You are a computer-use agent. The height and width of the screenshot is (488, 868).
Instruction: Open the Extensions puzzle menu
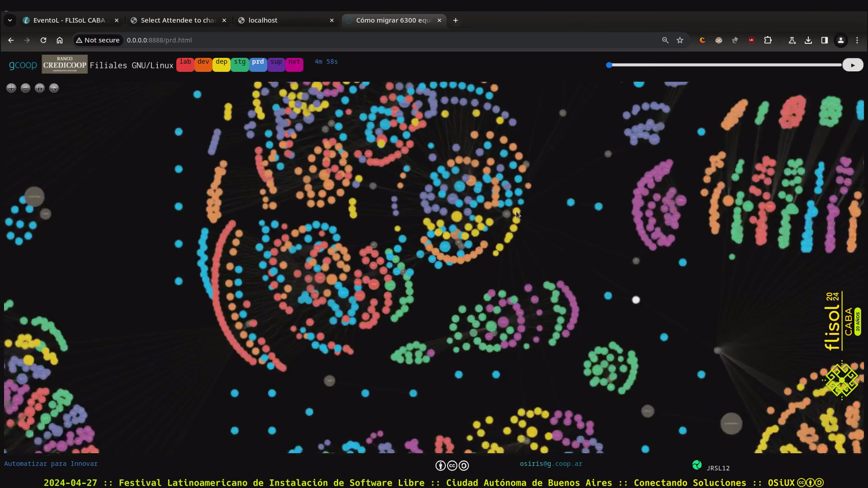click(x=768, y=40)
